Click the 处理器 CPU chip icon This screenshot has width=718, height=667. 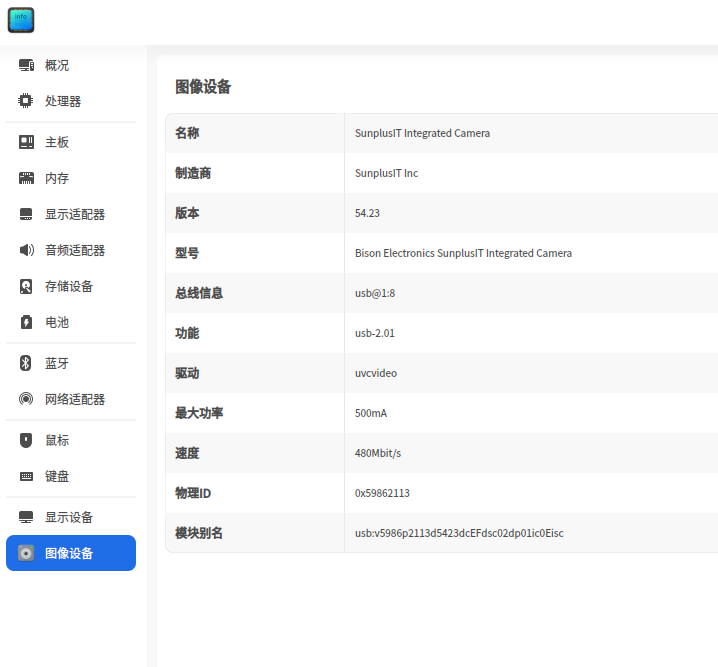tap(26, 101)
